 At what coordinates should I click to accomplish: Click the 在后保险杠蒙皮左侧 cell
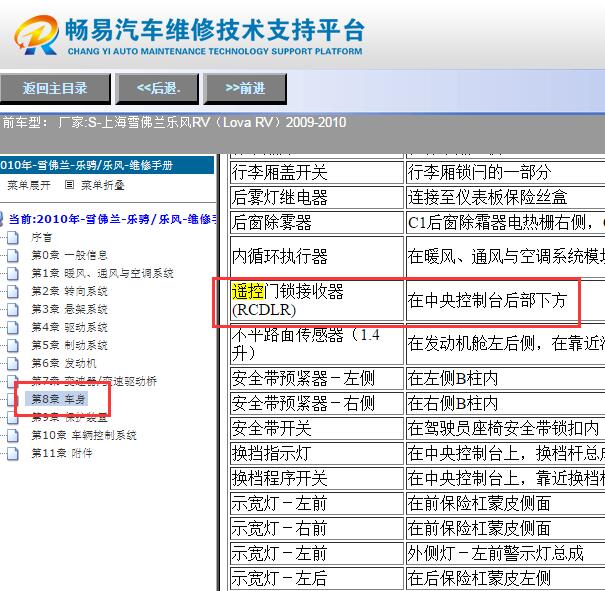[x=505, y=579]
